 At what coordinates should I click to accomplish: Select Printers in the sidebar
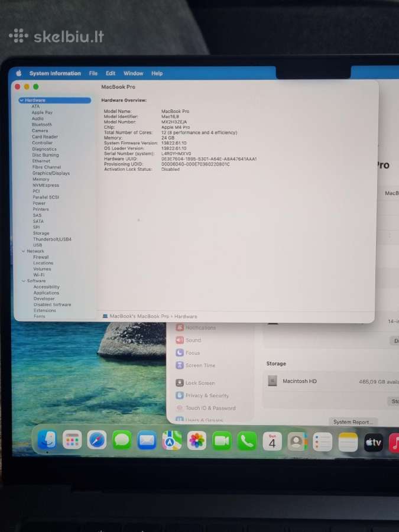tap(41, 209)
